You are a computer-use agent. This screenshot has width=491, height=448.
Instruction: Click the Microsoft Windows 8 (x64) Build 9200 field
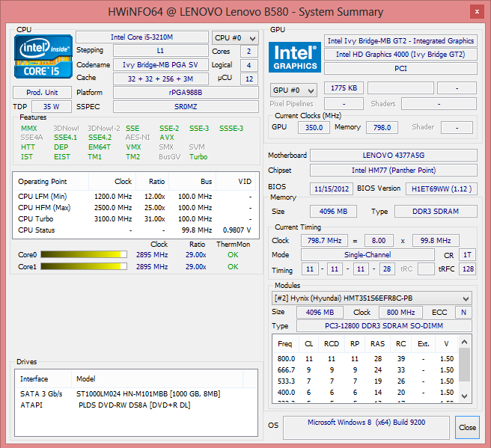click(x=366, y=427)
